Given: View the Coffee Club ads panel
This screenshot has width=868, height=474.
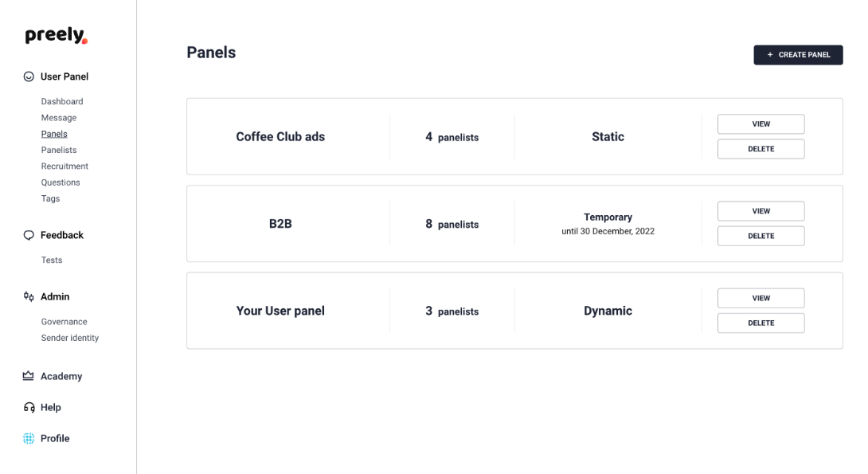Looking at the screenshot, I should (760, 124).
